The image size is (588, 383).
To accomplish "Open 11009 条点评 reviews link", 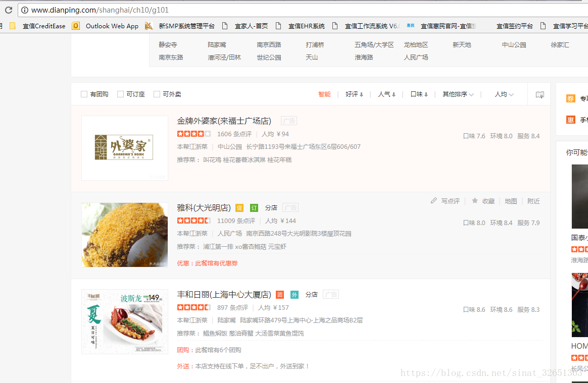I will click(236, 221).
